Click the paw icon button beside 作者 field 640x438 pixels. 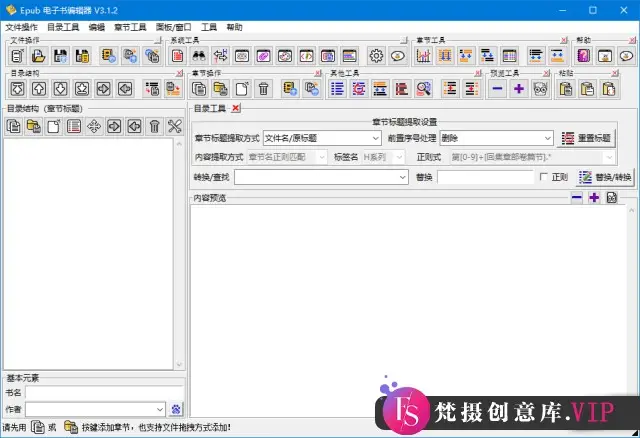pos(176,409)
